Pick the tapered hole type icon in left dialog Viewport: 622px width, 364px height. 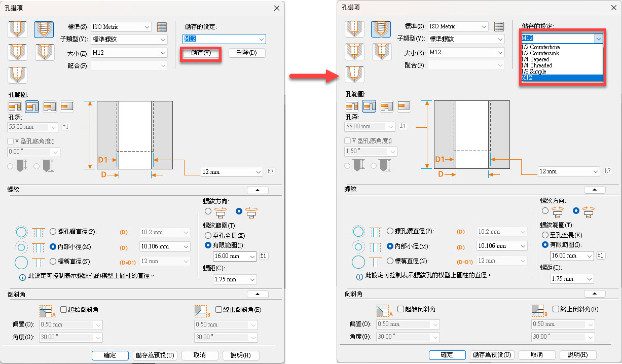[18, 74]
